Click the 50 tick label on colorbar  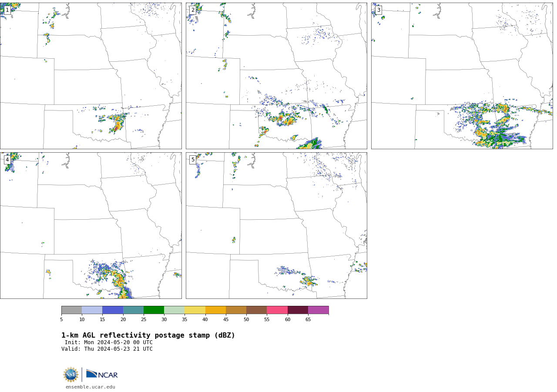coord(246,319)
